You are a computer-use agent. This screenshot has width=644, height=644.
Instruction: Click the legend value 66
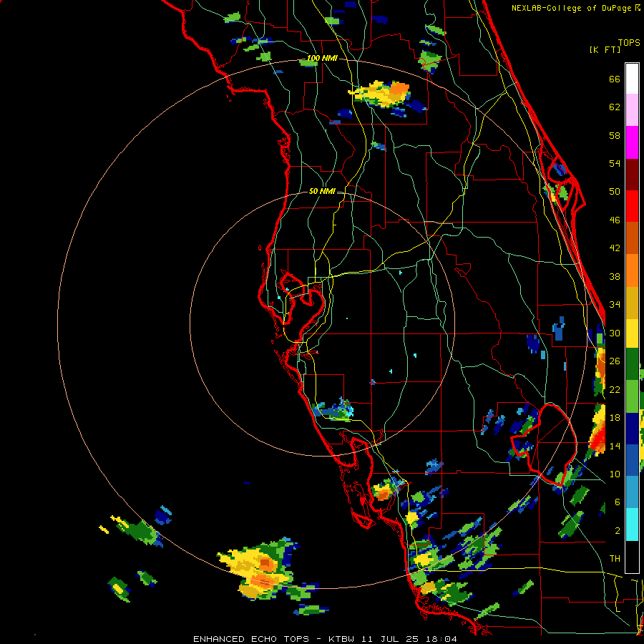[615, 79]
